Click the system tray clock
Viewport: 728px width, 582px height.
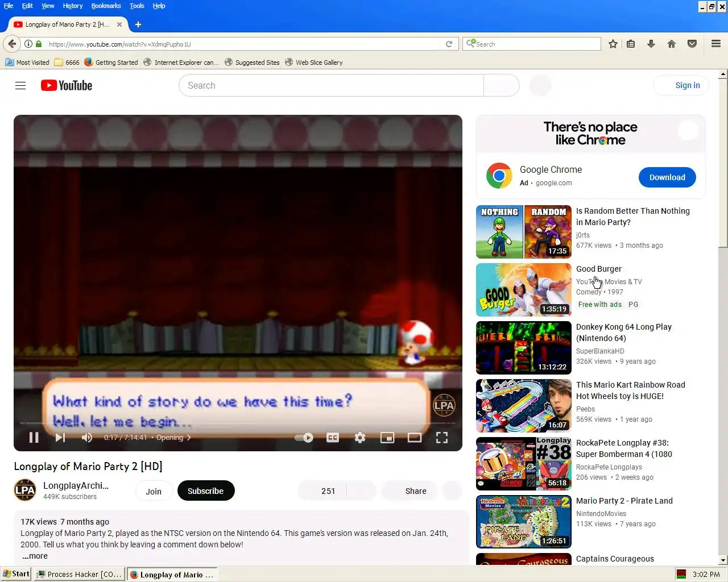(x=706, y=574)
